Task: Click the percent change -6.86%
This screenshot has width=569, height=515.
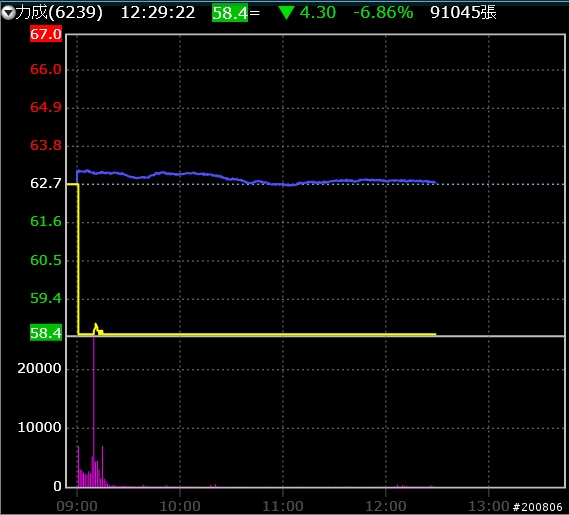Action: (x=383, y=13)
